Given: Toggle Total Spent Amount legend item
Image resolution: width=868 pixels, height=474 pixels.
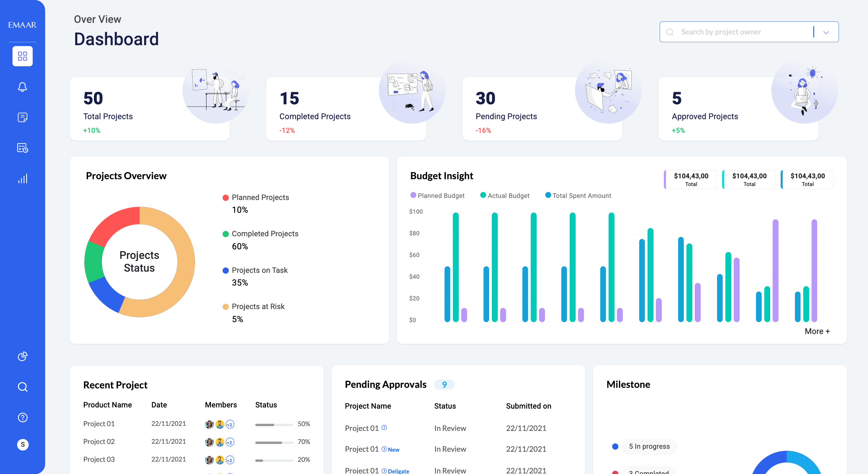Looking at the screenshot, I should tap(578, 195).
